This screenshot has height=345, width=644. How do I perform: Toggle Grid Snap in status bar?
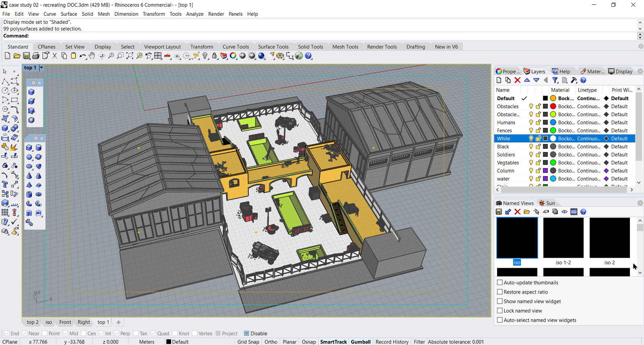248,342
